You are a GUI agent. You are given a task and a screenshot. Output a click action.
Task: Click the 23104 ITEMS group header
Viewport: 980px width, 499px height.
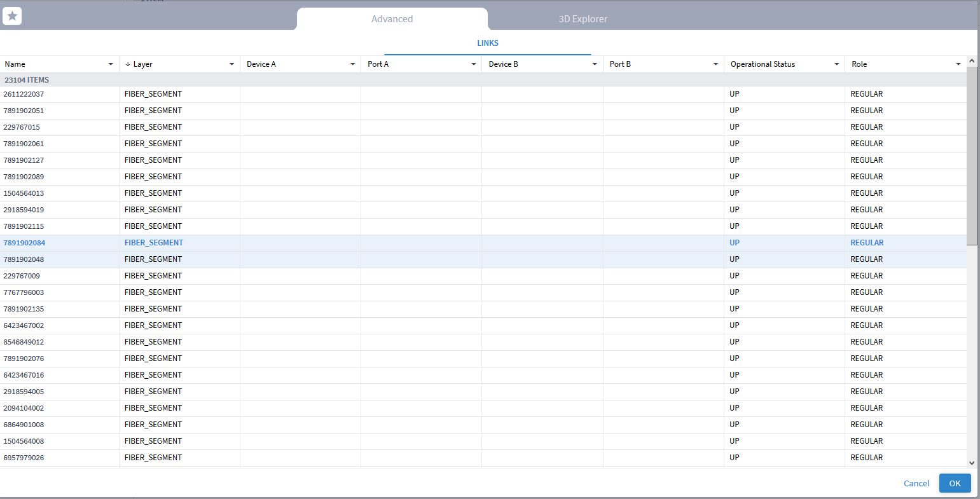[483, 80]
